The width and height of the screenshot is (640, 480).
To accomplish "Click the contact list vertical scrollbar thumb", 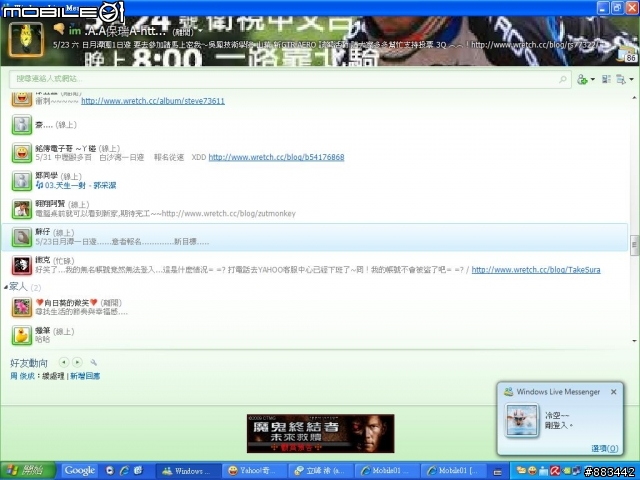I will [634, 245].
